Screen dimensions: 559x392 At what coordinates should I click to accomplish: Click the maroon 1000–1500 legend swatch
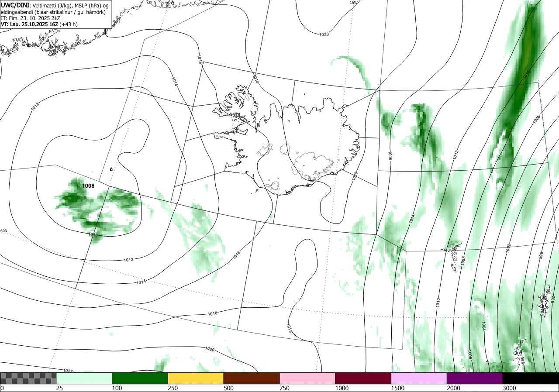(x=363, y=378)
